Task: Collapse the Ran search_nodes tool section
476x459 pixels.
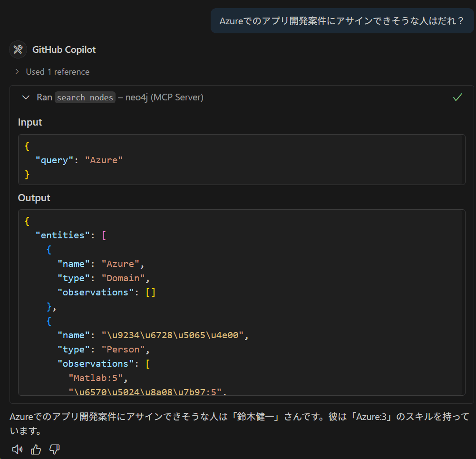Action: 26,98
